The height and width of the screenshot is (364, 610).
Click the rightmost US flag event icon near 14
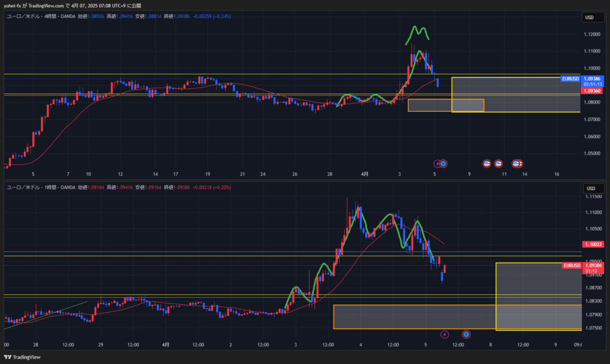click(519, 163)
